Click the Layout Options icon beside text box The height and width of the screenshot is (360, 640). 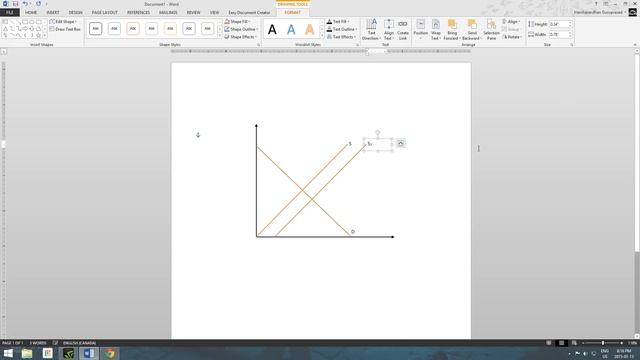pos(401,143)
